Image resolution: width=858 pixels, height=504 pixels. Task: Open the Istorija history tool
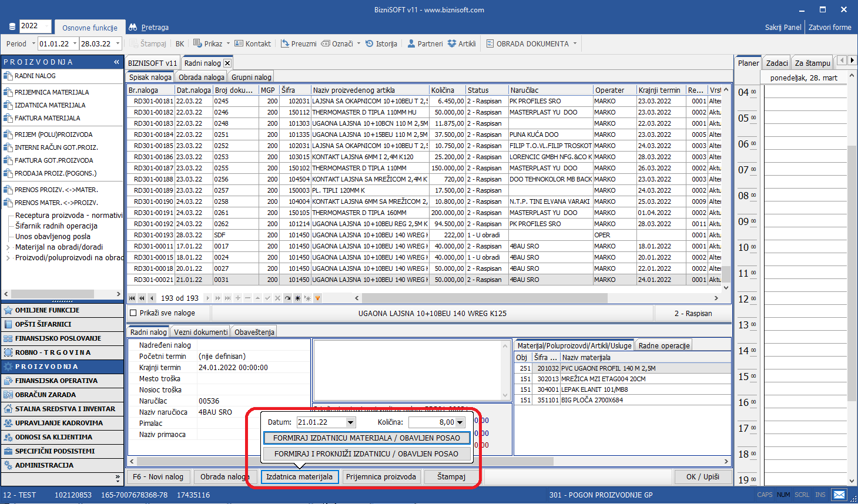click(381, 43)
